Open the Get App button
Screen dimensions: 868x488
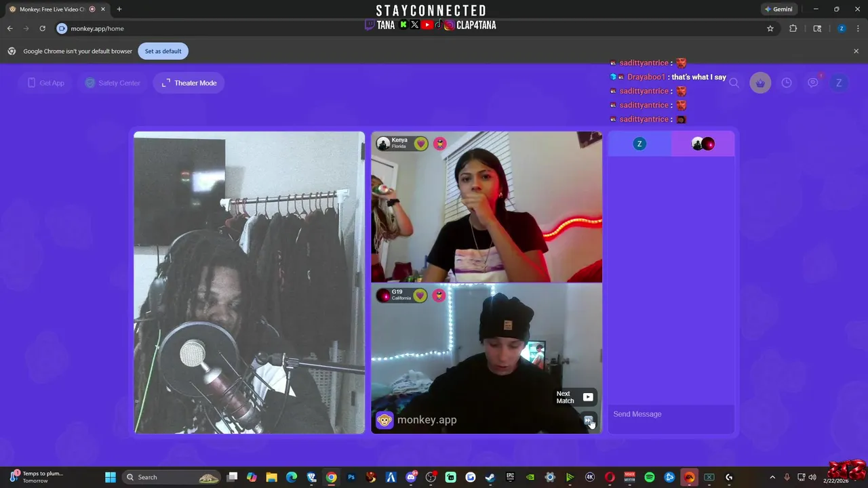point(46,83)
